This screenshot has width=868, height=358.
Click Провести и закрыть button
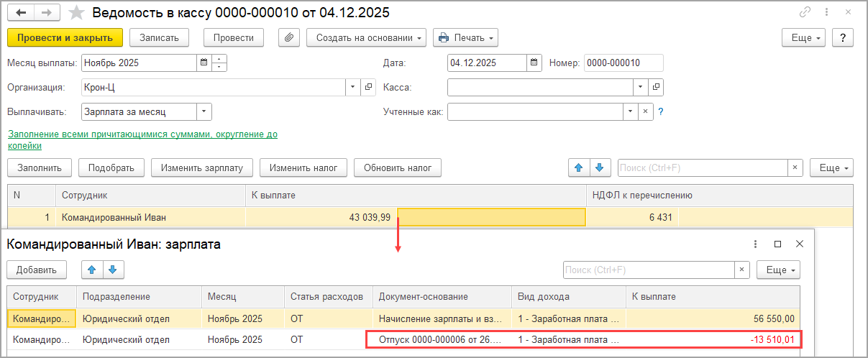click(x=65, y=37)
